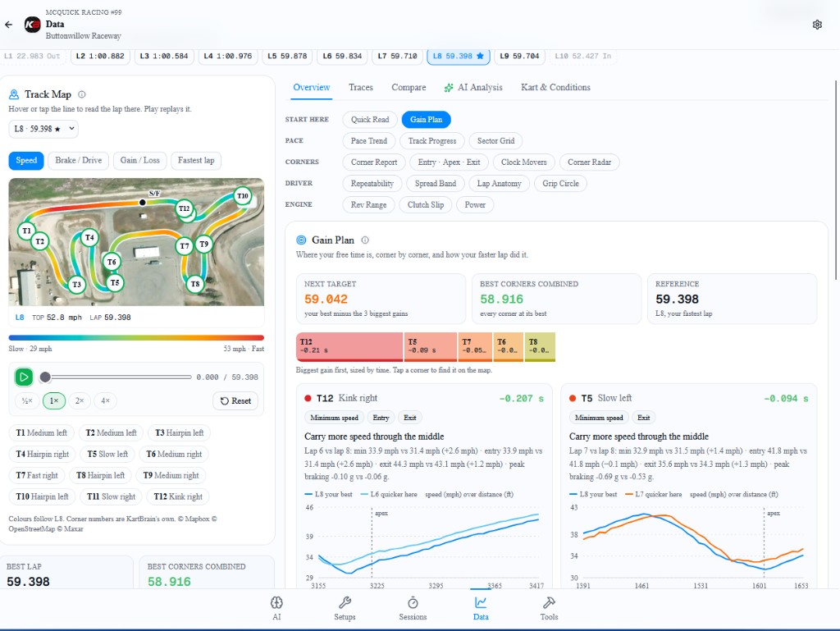Seek the replay scrubber slider
The image size is (840, 631).
(116, 377)
